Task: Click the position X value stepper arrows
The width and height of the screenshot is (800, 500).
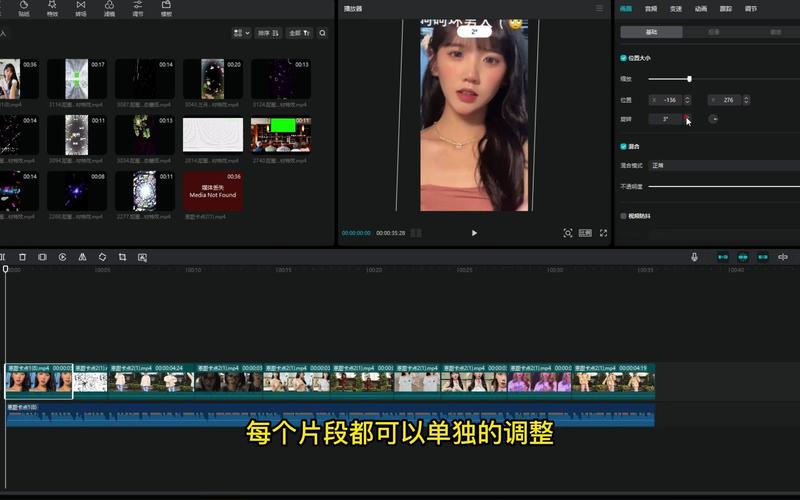Action: coord(687,100)
